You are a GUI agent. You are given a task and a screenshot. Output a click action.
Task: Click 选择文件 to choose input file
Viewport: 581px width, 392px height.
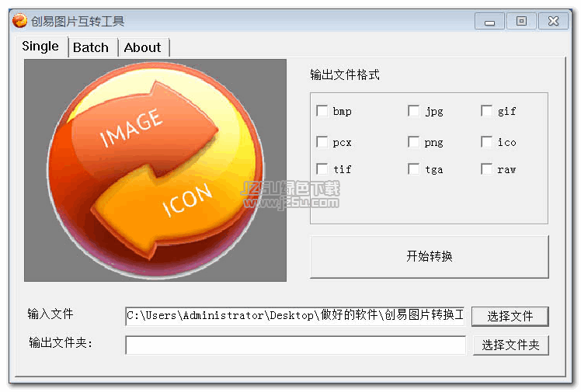click(510, 316)
